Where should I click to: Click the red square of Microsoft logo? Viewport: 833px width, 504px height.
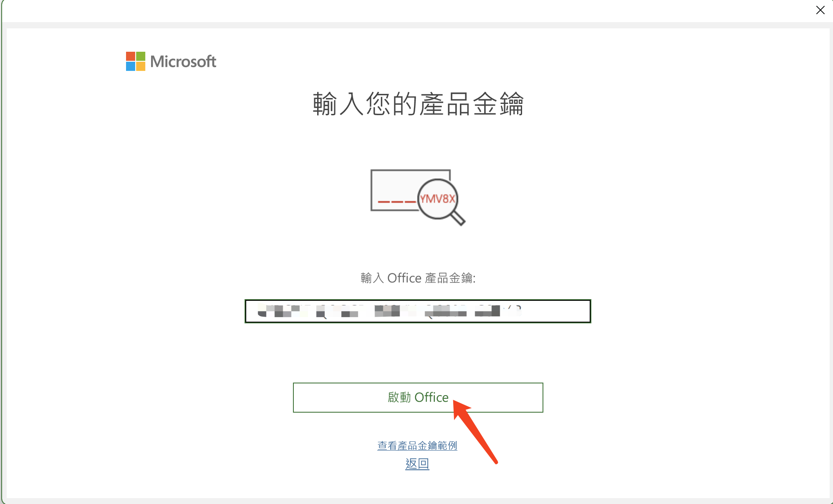pyautogui.click(x=131, y=56)
